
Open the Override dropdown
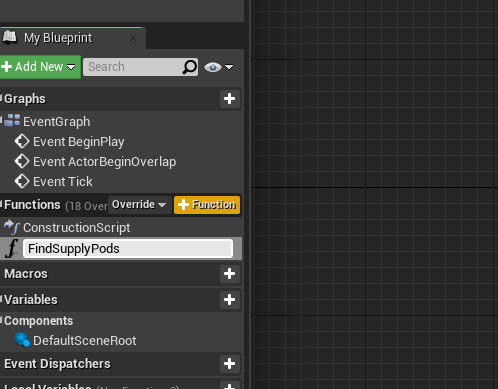point(139,204)
